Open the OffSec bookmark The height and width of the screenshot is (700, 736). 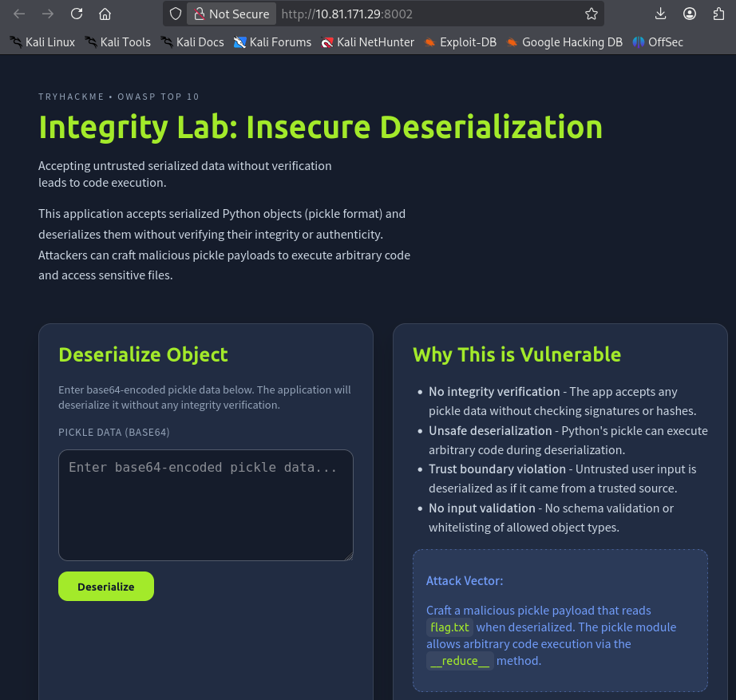[x=658, y=42]
